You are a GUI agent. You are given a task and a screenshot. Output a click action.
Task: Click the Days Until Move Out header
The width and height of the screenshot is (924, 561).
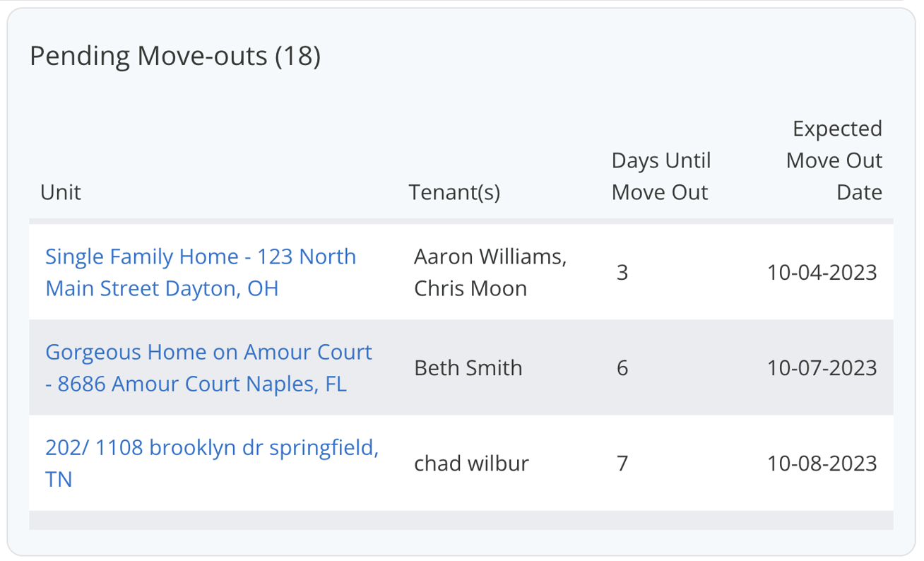pos(660,175)
